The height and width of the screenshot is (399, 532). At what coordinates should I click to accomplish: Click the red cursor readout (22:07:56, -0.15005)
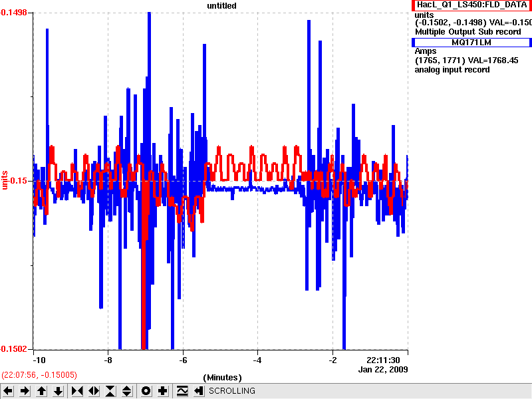[x=39, y=375]
